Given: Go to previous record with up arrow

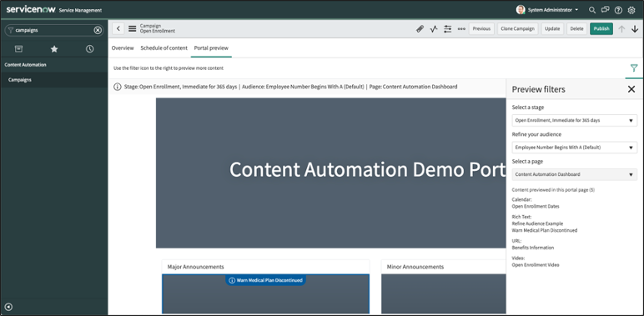Looking at the screenshot, I should [621, 28].
